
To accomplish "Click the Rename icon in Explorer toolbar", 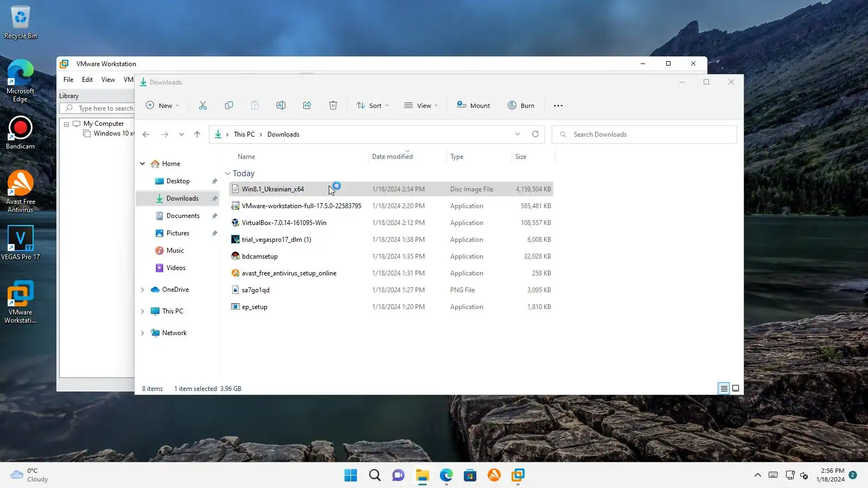I will (x=281, y=105).
